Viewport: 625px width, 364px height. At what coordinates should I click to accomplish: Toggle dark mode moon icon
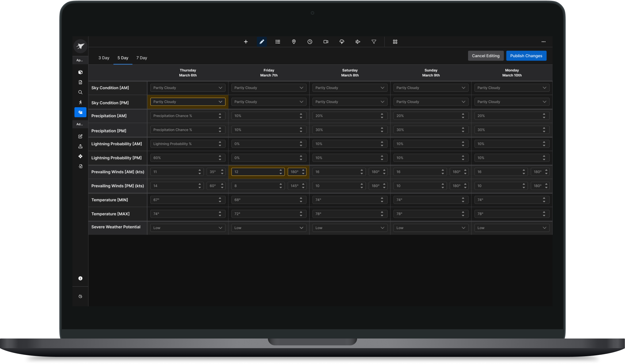[x=80, y=296]
